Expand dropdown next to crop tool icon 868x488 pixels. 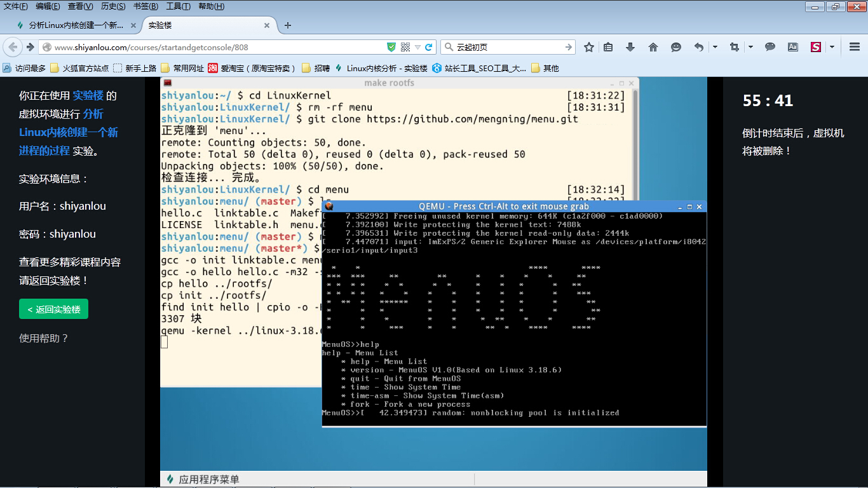pyautogui.click(x=750, y=47)
